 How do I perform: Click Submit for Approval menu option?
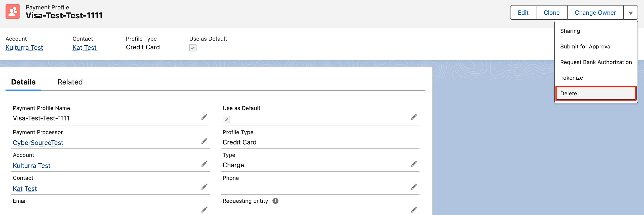pyautogui.click(x=586, y=47)
